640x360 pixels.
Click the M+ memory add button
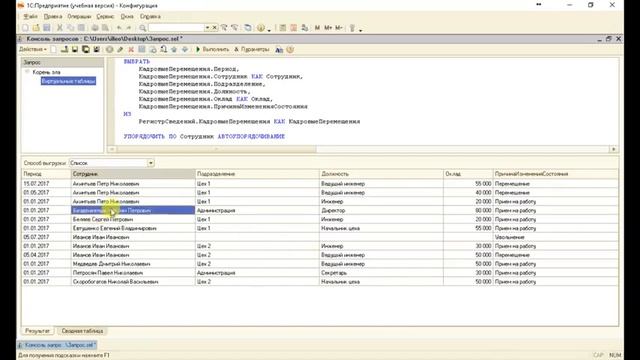328,28
